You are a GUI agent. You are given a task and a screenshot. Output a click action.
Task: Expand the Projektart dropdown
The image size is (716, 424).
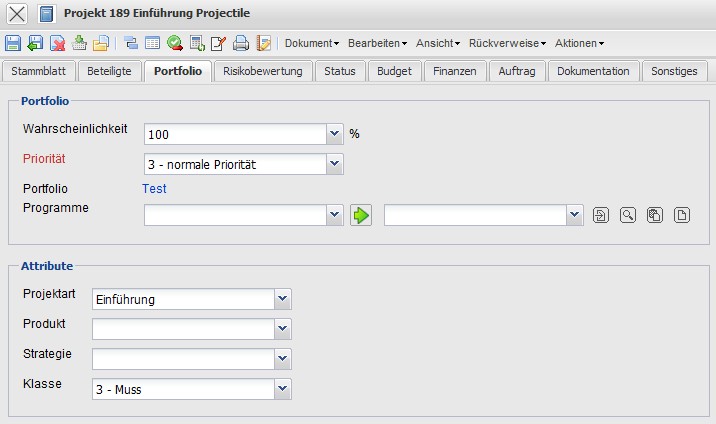282,299
